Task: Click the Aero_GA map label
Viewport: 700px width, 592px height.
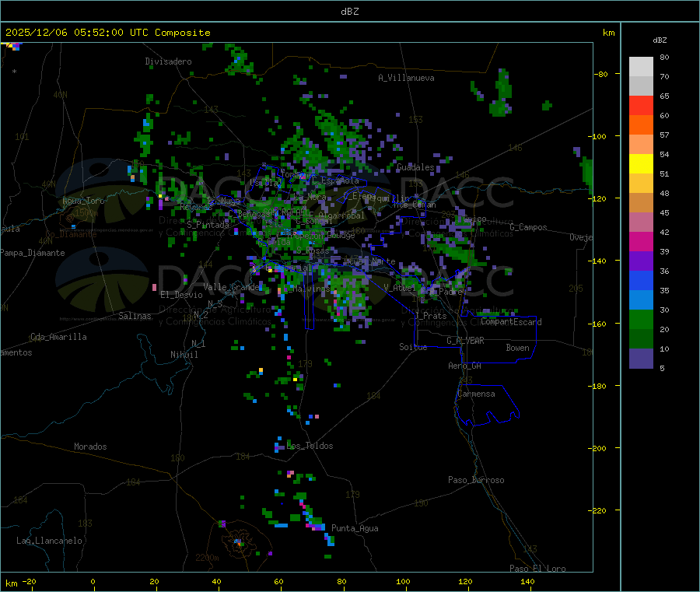Action: 464,366
